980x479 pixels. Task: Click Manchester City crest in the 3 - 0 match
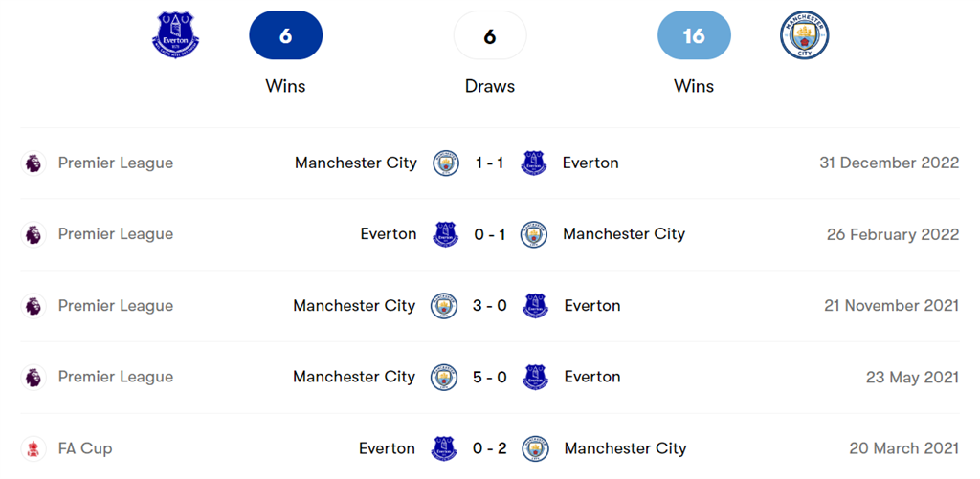[x=444, y=306]
